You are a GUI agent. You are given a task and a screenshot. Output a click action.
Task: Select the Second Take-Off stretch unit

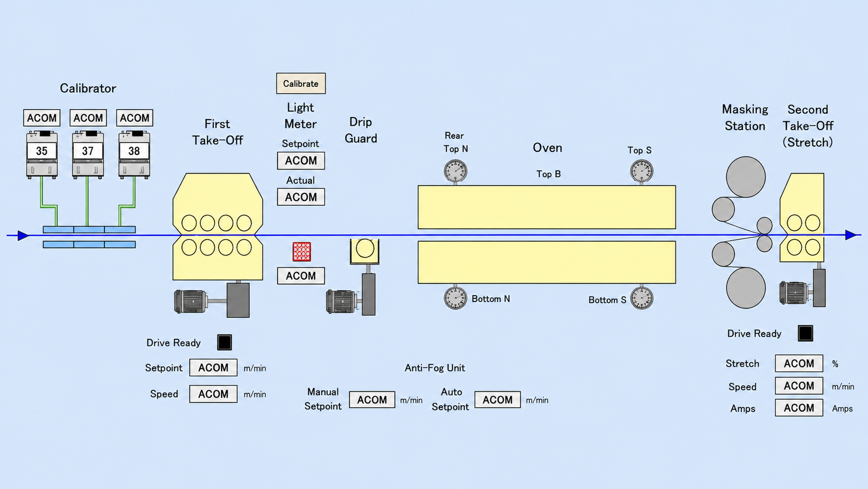[x=802, y=217]
